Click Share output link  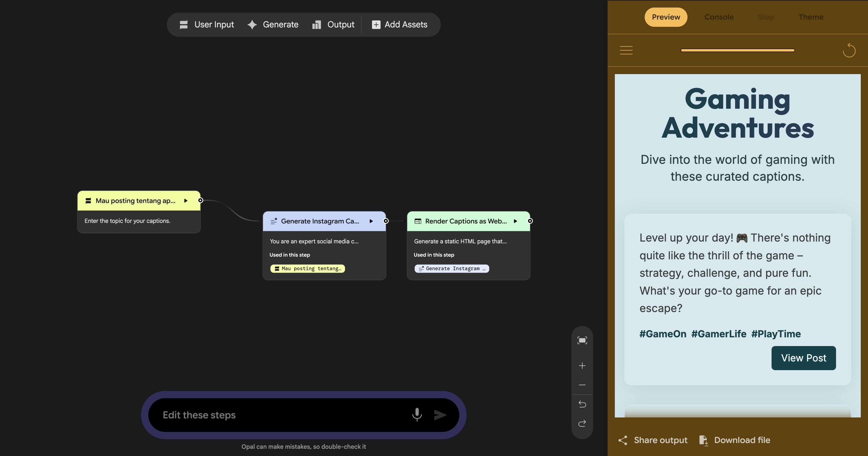pos(653,440)
